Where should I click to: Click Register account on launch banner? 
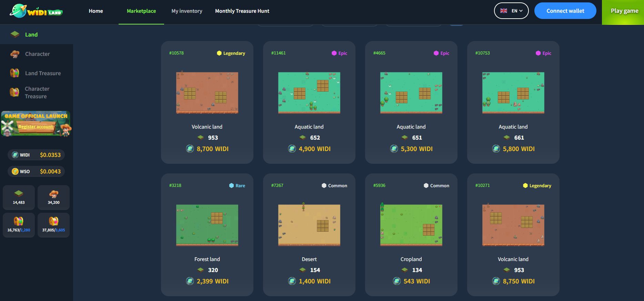point(36,127)
